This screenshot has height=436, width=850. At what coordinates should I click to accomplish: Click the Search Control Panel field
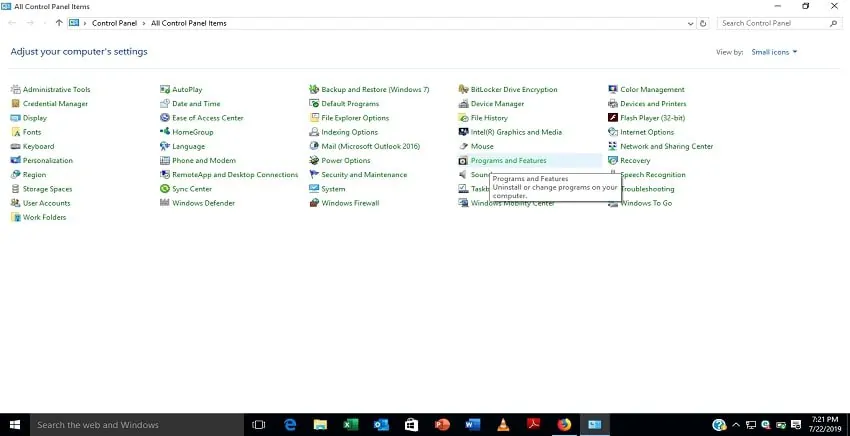coord(780,23)
